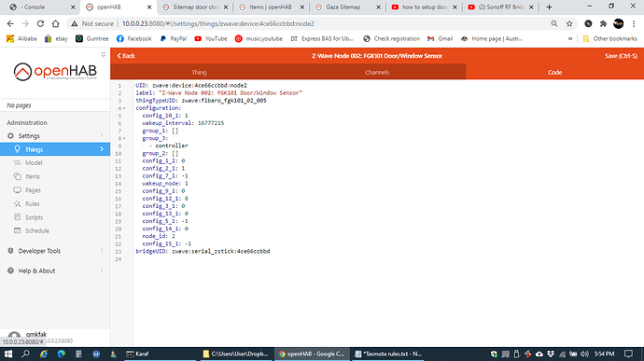Viewport: 644px width, 361px height.
Task: Open Karaf window from taskbar
Action: coord(161,354)
